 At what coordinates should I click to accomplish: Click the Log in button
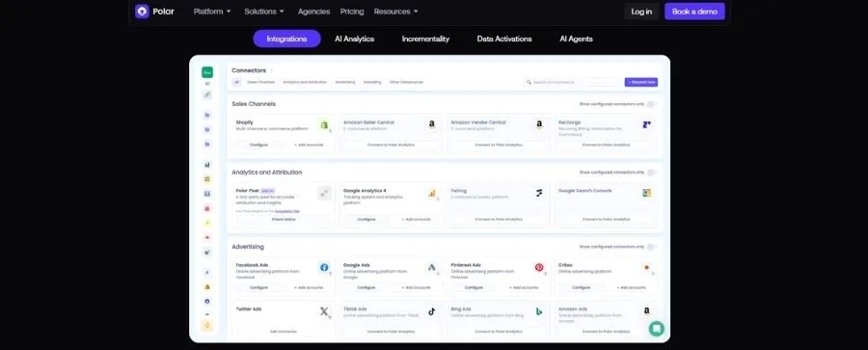641,11
